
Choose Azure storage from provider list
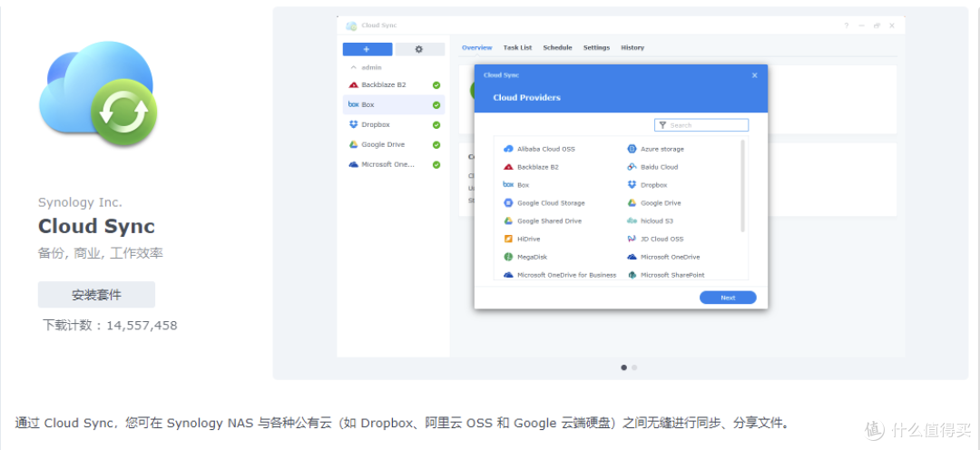661,149
